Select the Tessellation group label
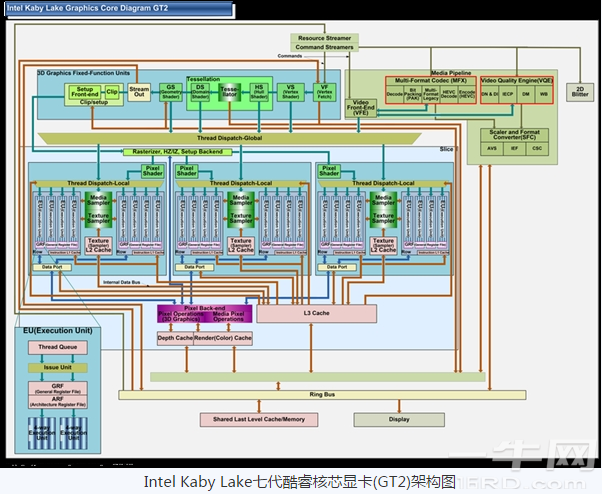 click(x=203, y=79)
